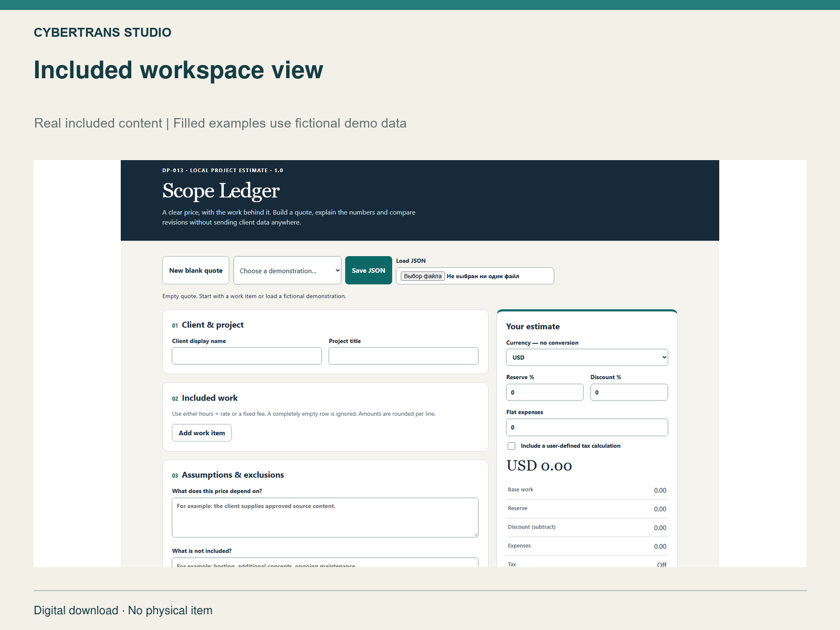Screen dimensions: 840x630
Task: Click the file chooser button for Load JSON
Action: click(423, 276)
